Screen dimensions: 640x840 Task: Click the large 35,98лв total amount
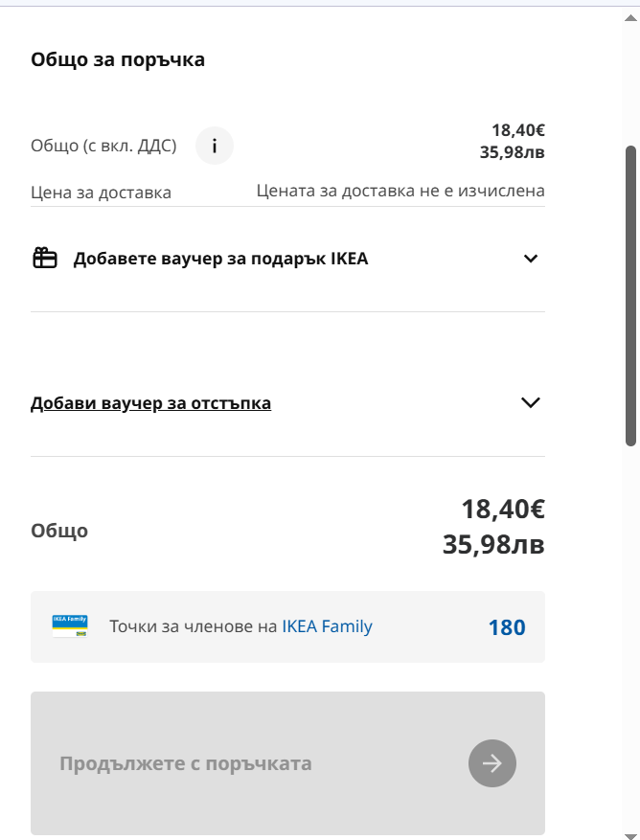(x=493, y=545)
